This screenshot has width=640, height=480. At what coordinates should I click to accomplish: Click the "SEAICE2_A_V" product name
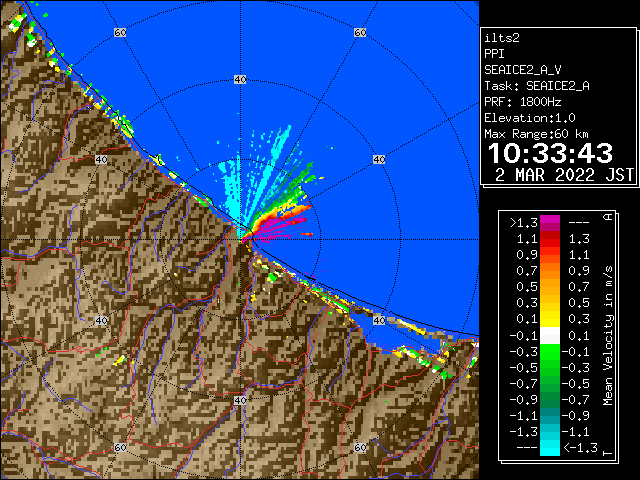[x=523, y=70]
